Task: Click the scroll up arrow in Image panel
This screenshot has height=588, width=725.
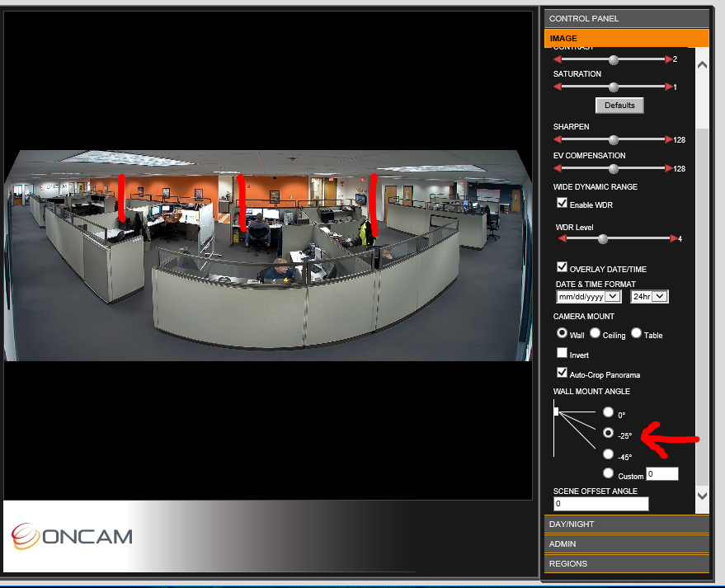Action: [702, 64]
